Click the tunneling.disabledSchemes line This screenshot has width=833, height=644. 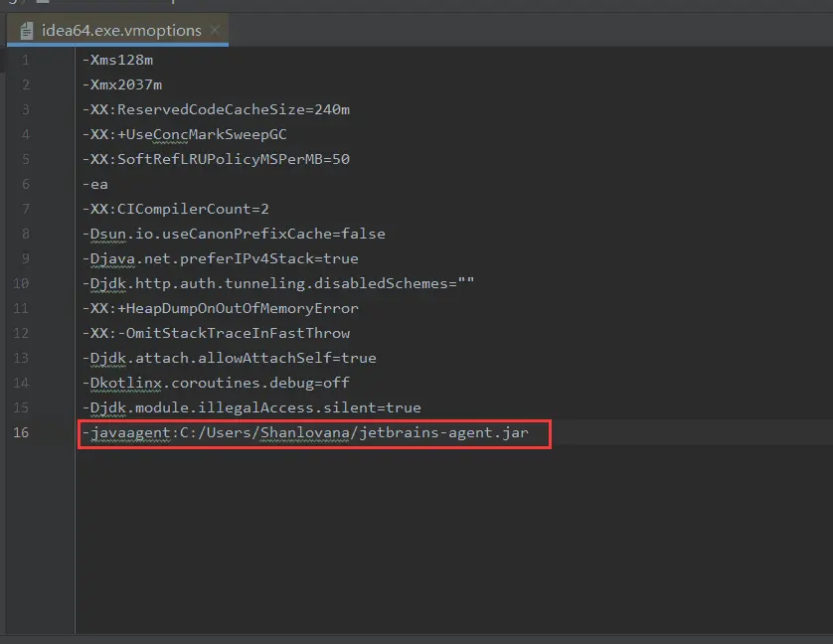tap(278, 283)
